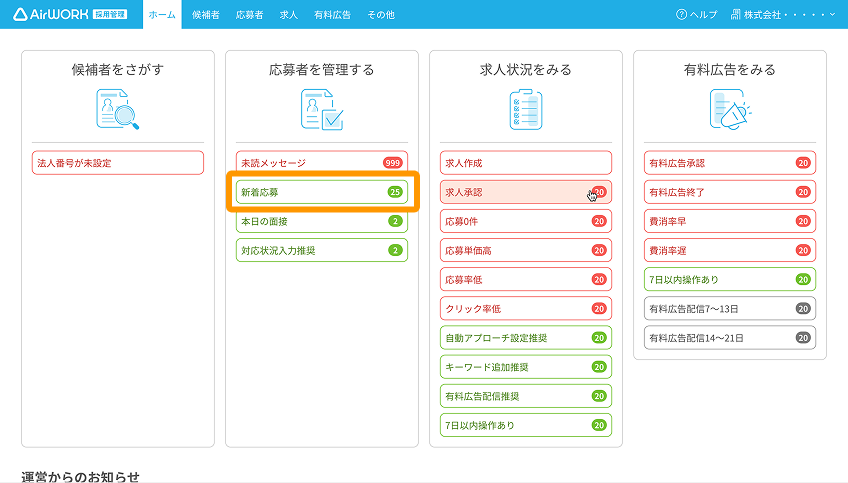
Task: Click the paid ads megaphone icon
Action: coord(730,109)
